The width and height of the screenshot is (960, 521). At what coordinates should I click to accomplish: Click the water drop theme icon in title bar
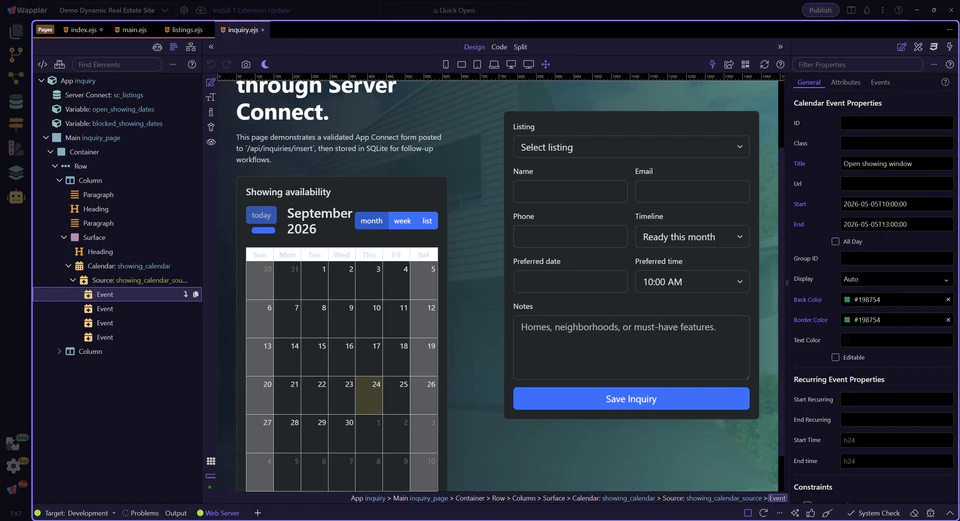coord(867,10)
